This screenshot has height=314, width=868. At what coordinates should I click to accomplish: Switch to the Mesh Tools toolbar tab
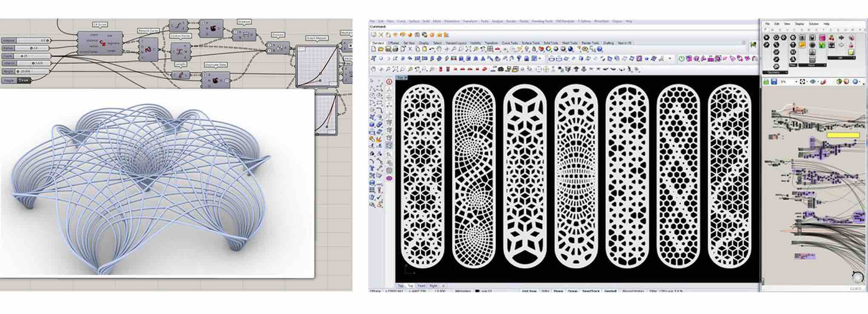pyautogui.click(x=570, y=43)
